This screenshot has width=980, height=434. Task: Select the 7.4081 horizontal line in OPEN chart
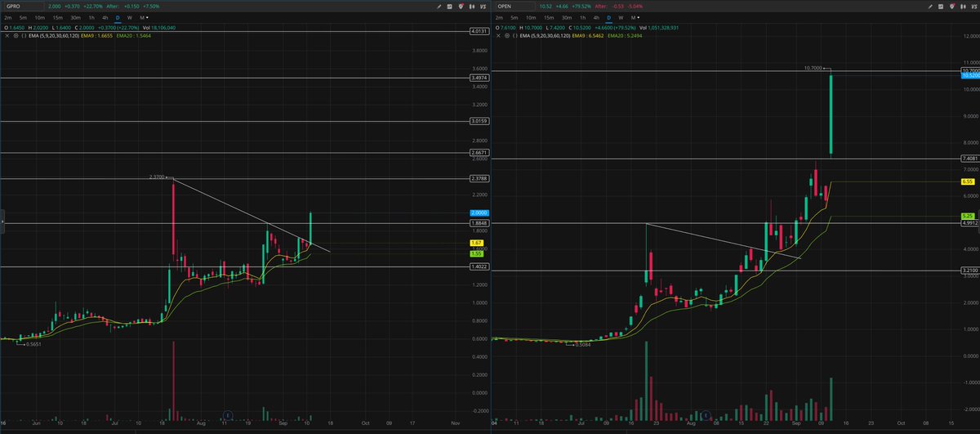pyautogui.click(x=727, y=158)
